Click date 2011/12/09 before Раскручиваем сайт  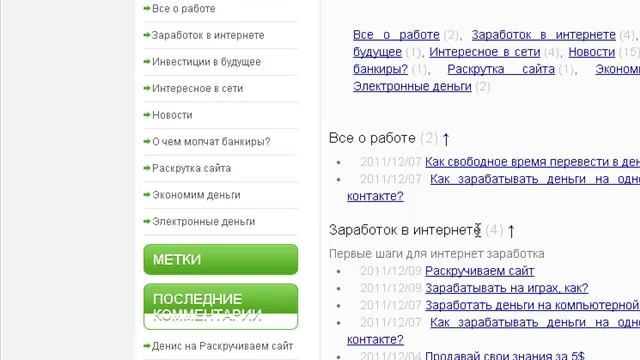coord(391,271)
